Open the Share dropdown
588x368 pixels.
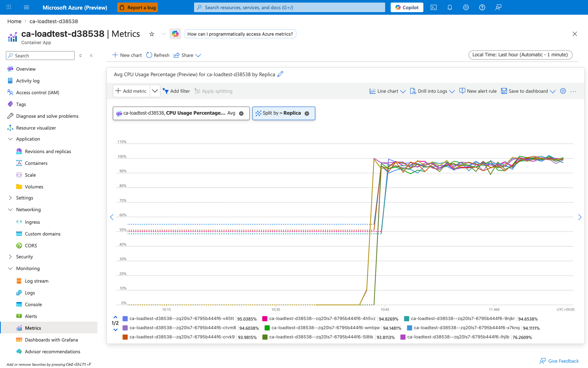click(187, 55)
